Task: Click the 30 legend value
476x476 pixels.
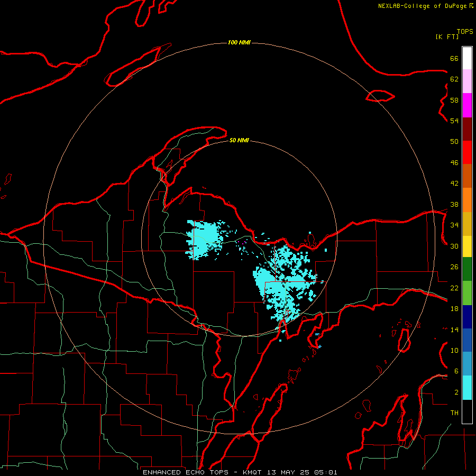Action: click(454, 246)
